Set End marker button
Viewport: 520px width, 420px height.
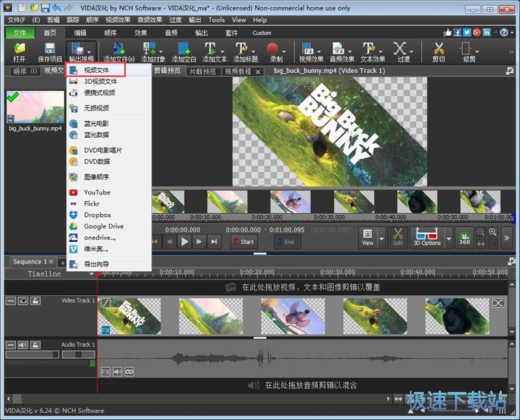pyautogui.click(x=287, y=241)
